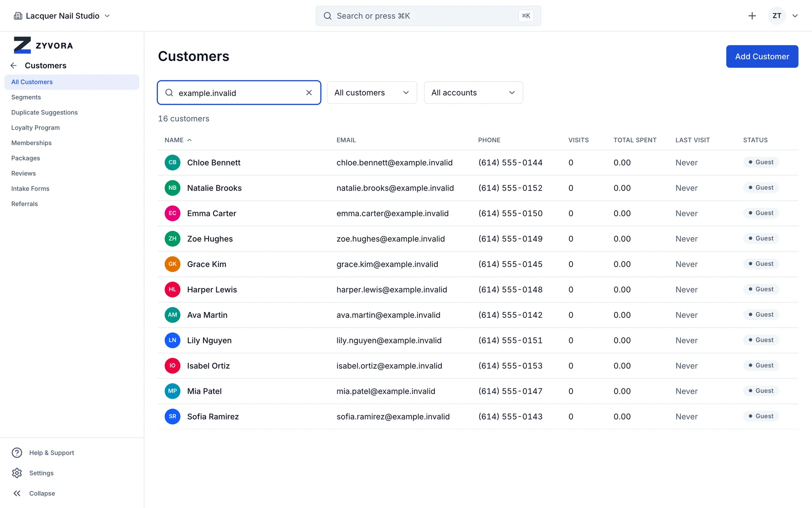Click the email zoe.hughes@example.invalid
The image size is (812, 508).
[x=391, y=239]
